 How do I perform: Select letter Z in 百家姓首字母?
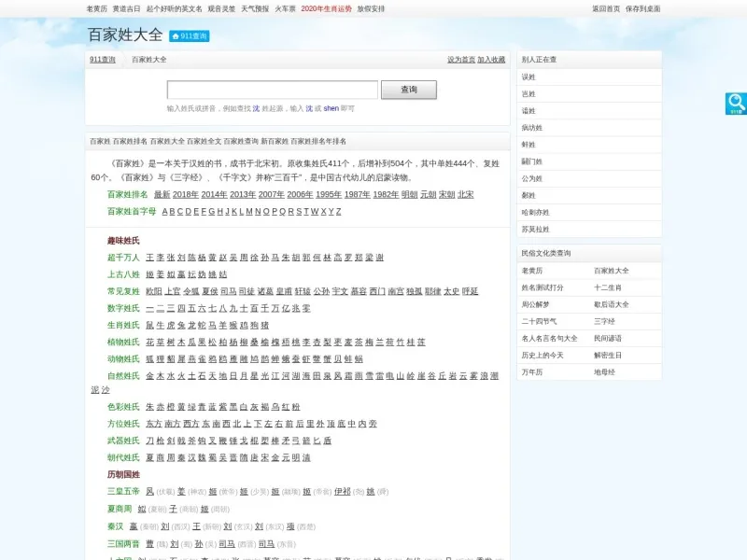tap(339, 212)
